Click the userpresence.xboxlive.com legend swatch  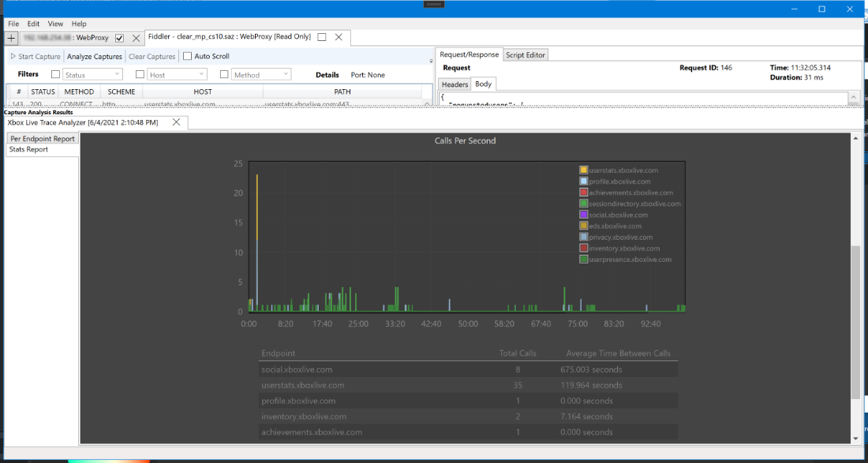tap(583, 259)
